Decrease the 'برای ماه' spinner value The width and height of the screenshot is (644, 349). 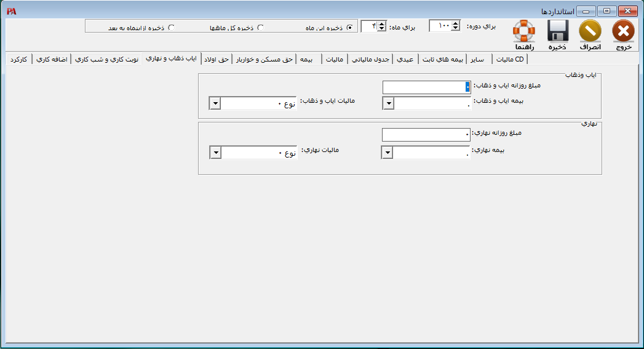point(381,29)
